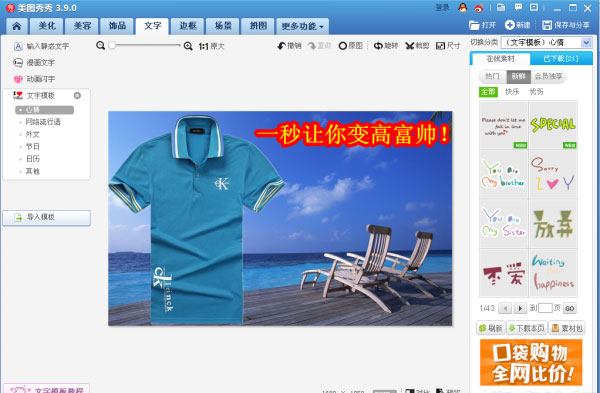Pick the 'You are my Sister' template
The image size is (600, 393).
point(504,224)
